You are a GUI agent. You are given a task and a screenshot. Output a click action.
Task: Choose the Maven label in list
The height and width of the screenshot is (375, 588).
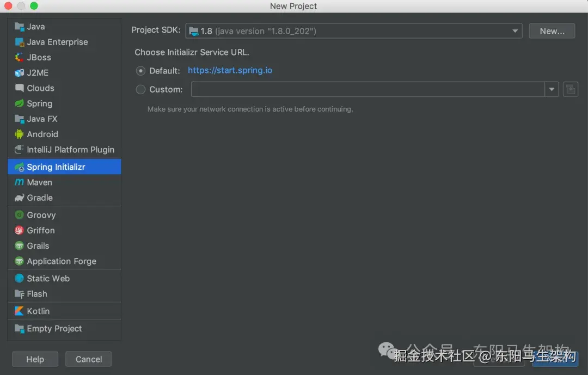[39, 182]
